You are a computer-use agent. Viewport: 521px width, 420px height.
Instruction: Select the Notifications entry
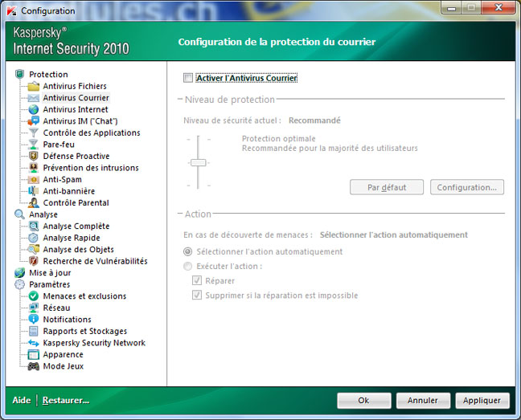tap(67, 320)
